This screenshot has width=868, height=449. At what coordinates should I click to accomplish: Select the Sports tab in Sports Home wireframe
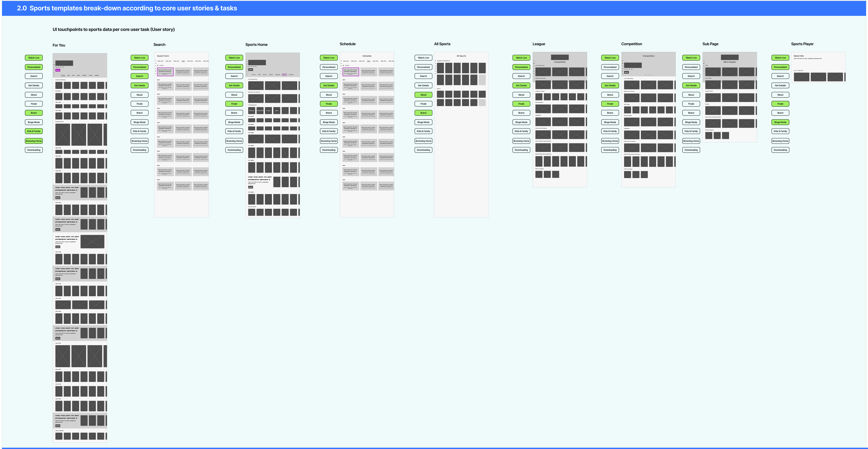coord(284,75)
